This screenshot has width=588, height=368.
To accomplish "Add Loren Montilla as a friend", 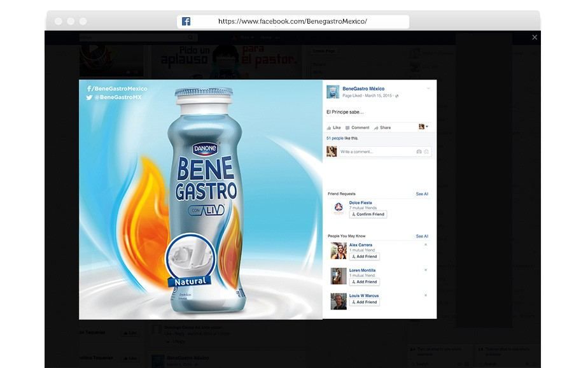I will coord(365,281).
